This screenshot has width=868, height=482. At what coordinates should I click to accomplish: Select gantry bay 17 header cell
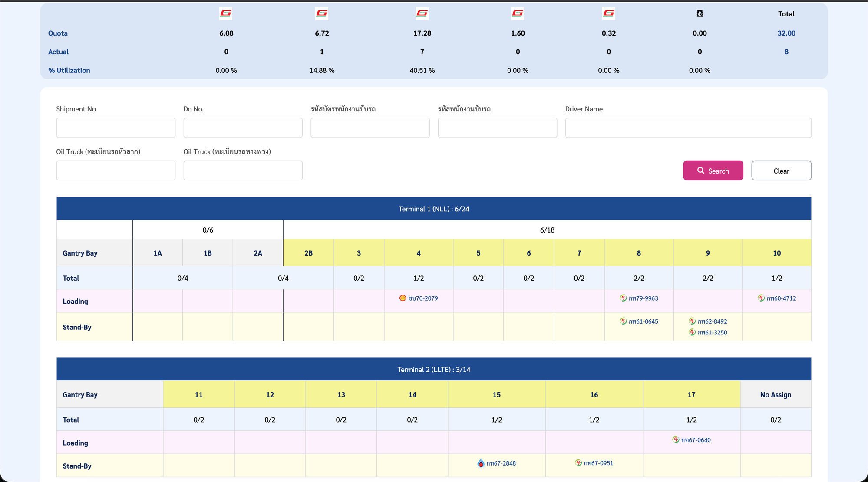tap(692, 394)
